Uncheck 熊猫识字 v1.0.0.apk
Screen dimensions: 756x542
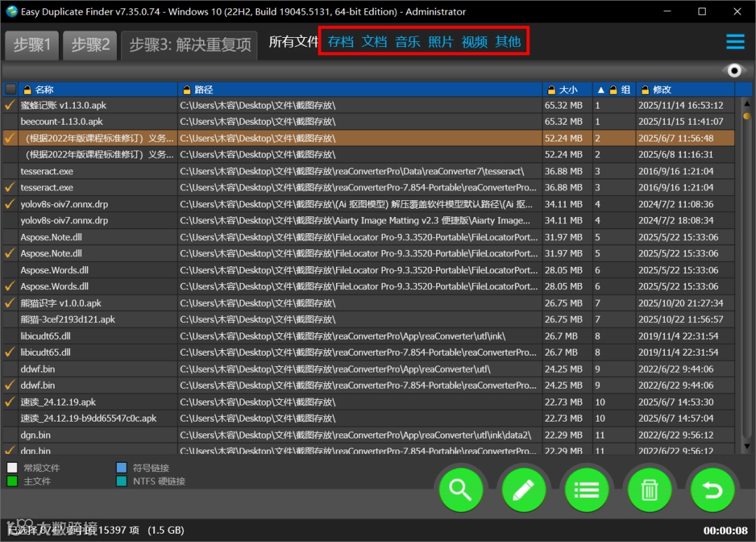(x=10, y=303)
